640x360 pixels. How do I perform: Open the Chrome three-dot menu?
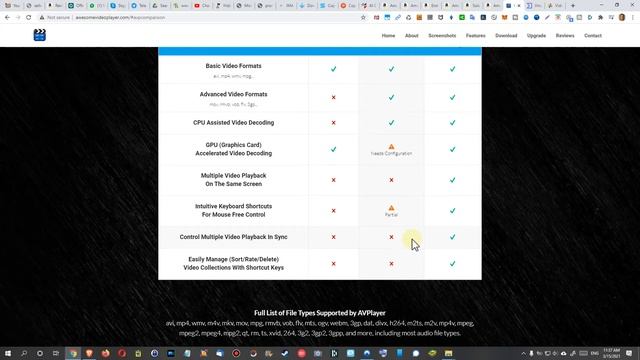click(x=633, y=18)
